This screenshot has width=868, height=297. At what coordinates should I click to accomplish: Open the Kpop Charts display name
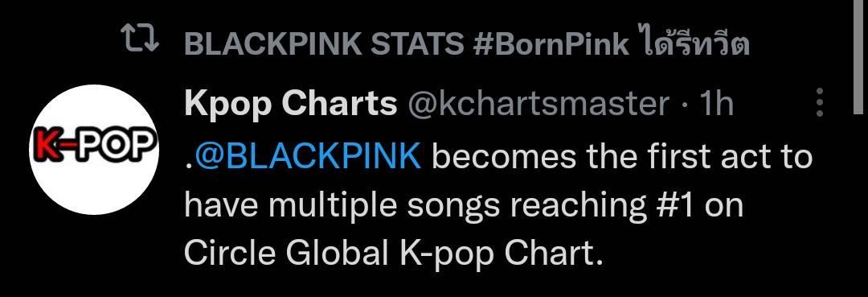291,103
